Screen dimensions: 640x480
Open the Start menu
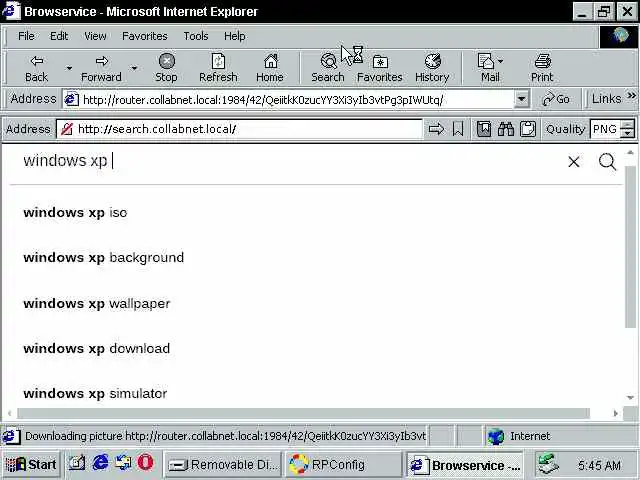coord(31,464)
